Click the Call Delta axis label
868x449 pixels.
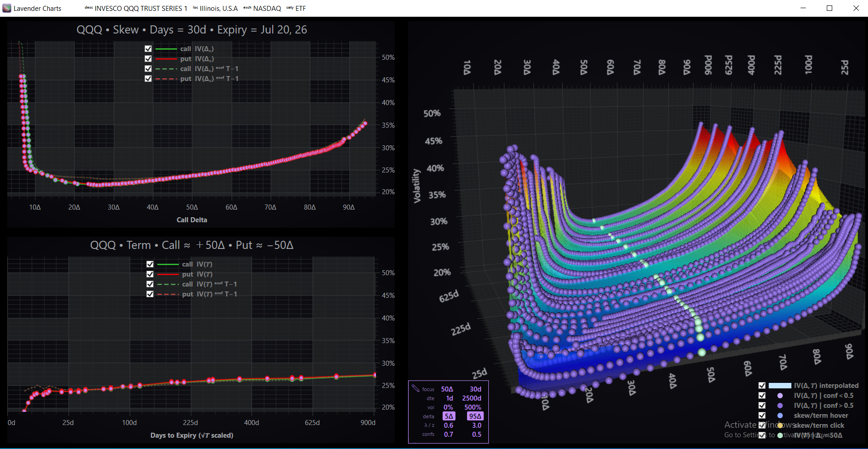pyautogui.click(x=192, y=220)
